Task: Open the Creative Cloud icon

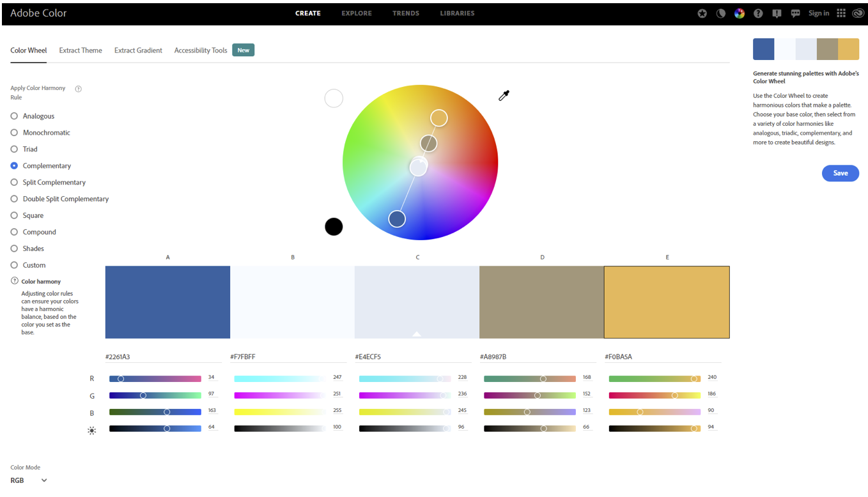Action: (x=858, y=13)
